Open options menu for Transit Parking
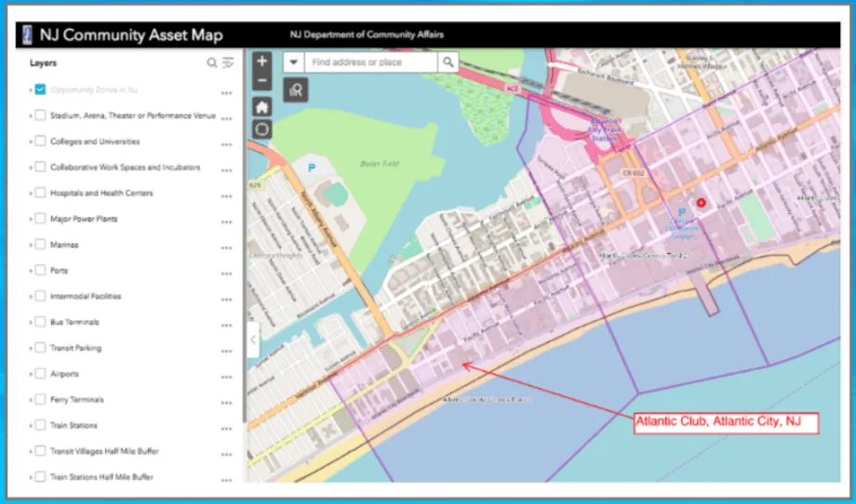Viewport: 856px width, 504px height. pos(226,351)
